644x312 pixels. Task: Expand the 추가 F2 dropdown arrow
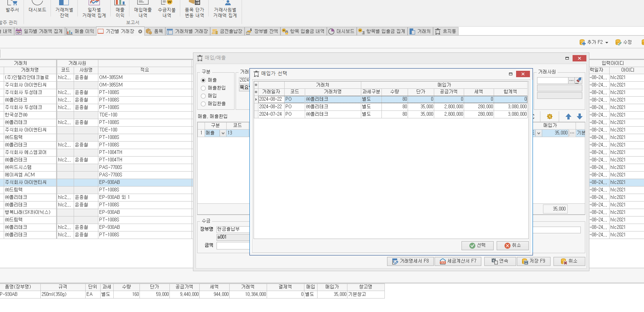pos(607,43)
